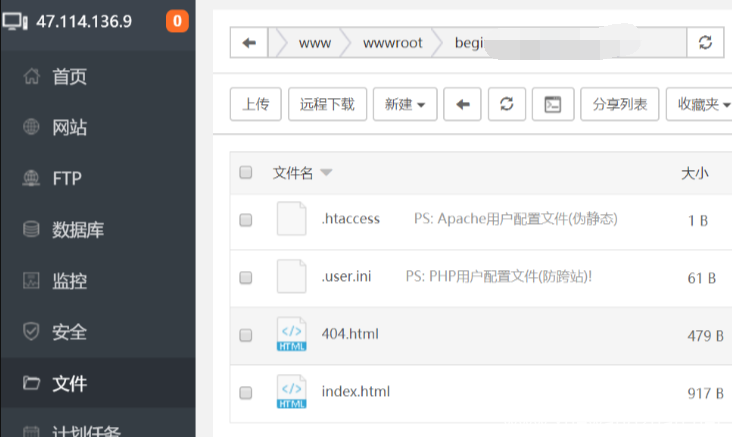Click the 404.html file icon
Viewport: 732px width, 437px height.
click(291, 335)
